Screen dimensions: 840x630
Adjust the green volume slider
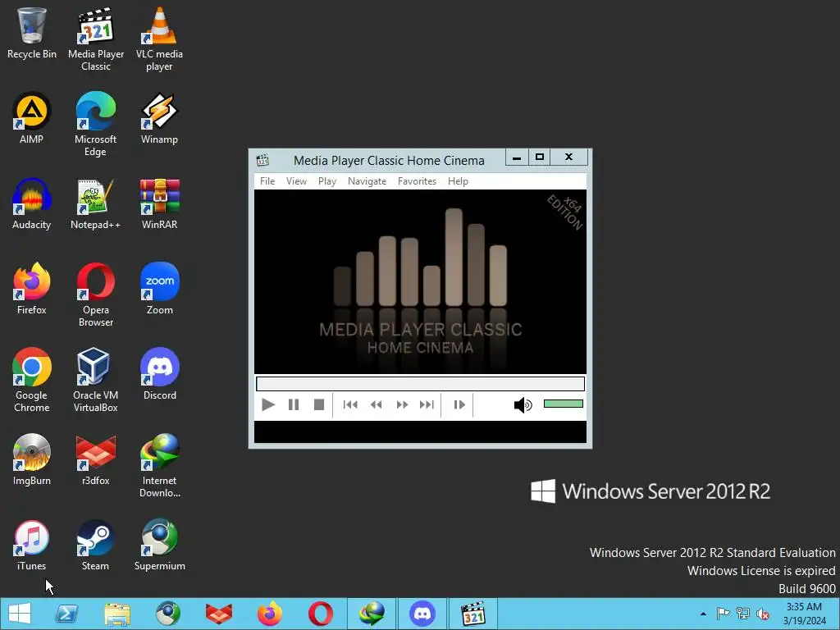(x=564, y=404)
